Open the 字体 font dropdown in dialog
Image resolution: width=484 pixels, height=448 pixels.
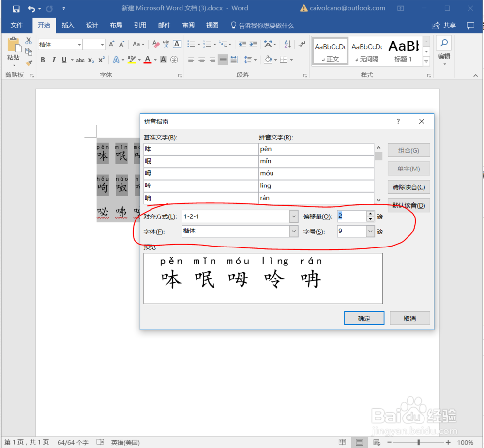294,232
